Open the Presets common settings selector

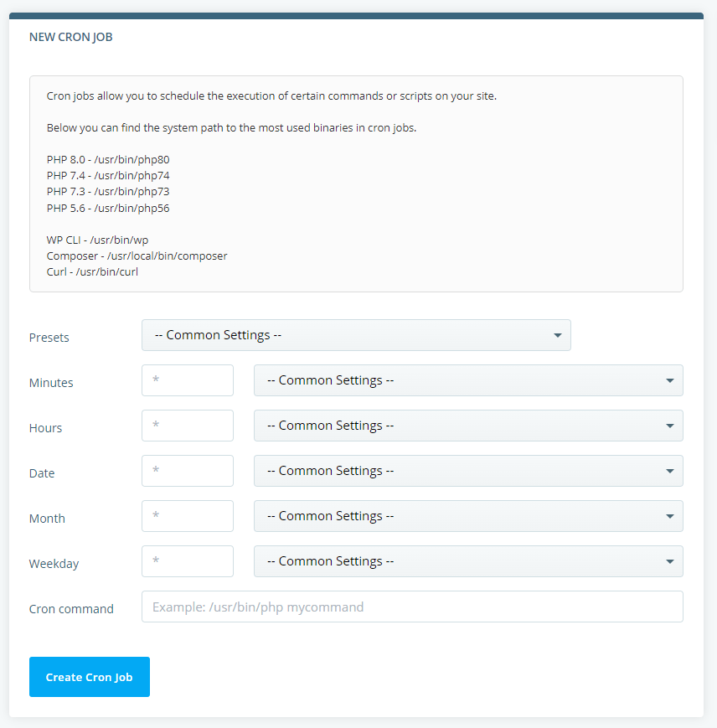tap(356, 335)
